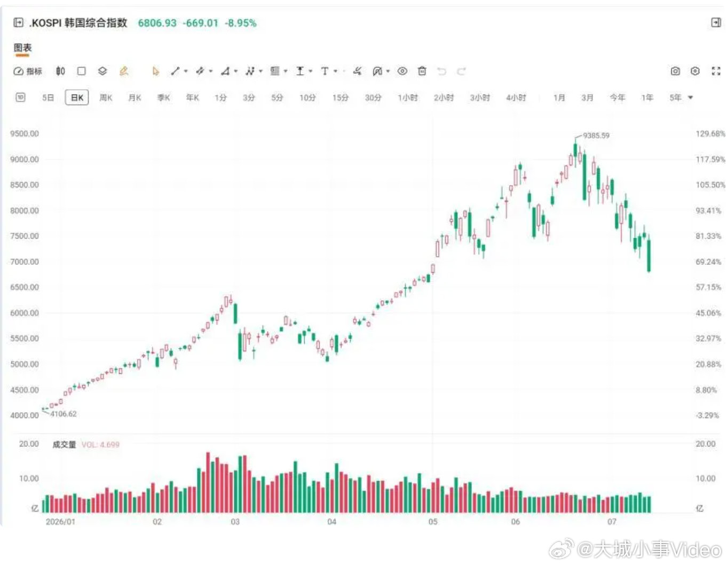
Task: Toggle the square checkbox in toolbar
Action: [x=81, y=71]
